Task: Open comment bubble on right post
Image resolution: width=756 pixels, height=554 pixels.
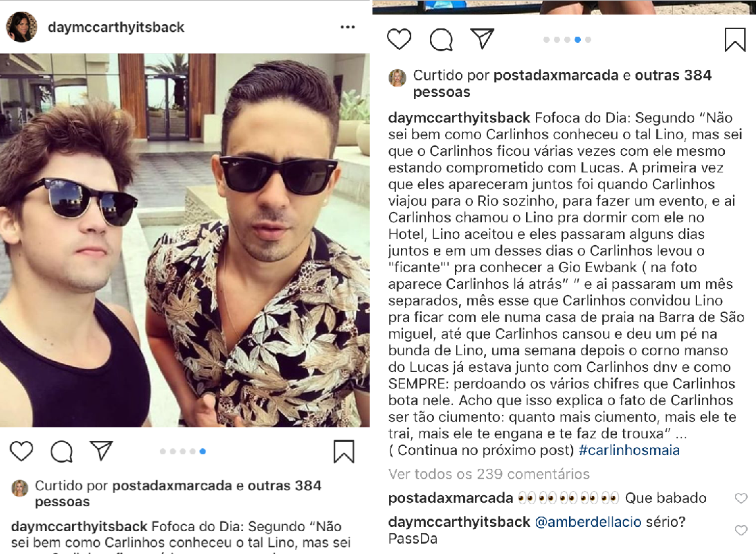Action: 441,39
